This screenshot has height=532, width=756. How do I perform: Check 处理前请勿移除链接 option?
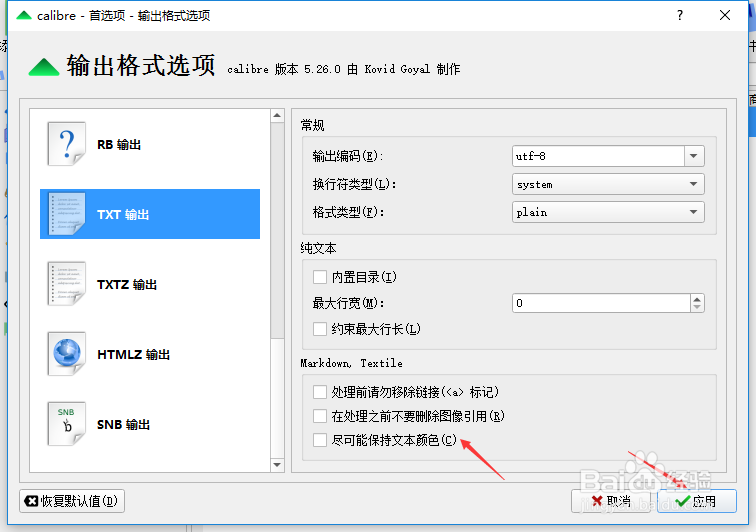(320, 392)
